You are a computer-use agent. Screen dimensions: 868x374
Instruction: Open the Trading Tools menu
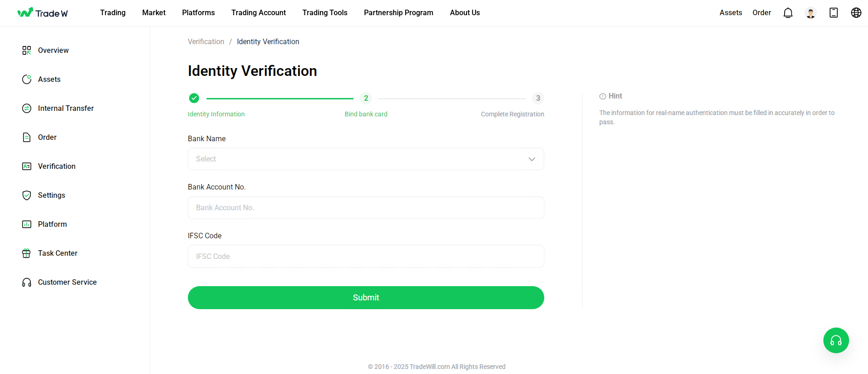point(325,13)
